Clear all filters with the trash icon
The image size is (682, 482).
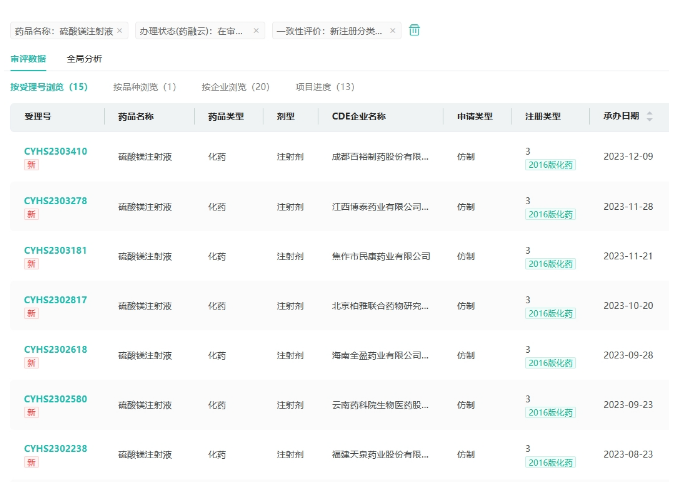click(x=414, y=30)
